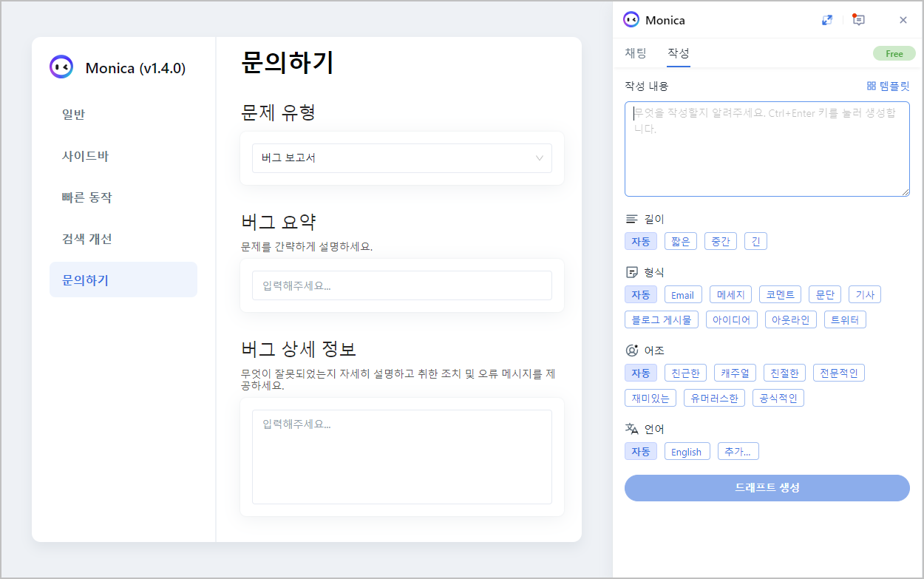Click the 언어 translation icon

[632, 427]
